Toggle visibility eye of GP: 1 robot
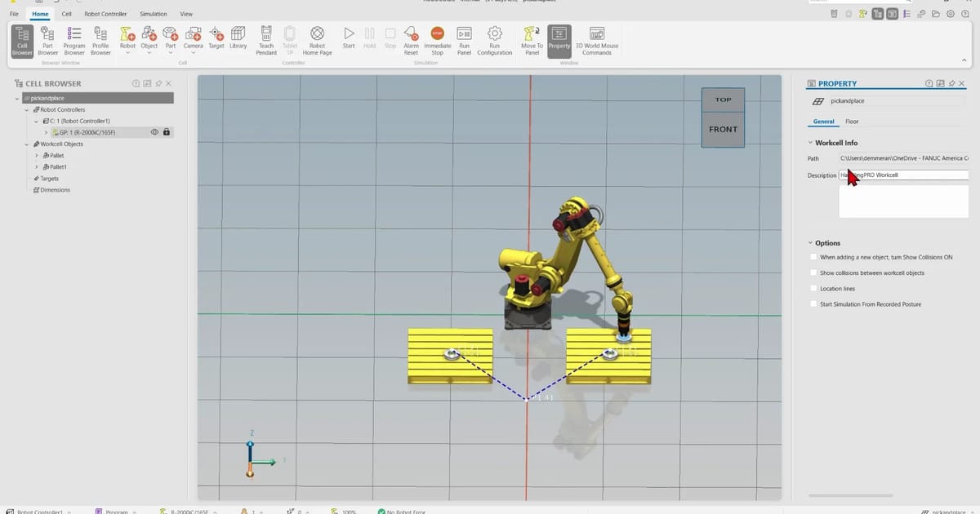 (x=154, y=132)
